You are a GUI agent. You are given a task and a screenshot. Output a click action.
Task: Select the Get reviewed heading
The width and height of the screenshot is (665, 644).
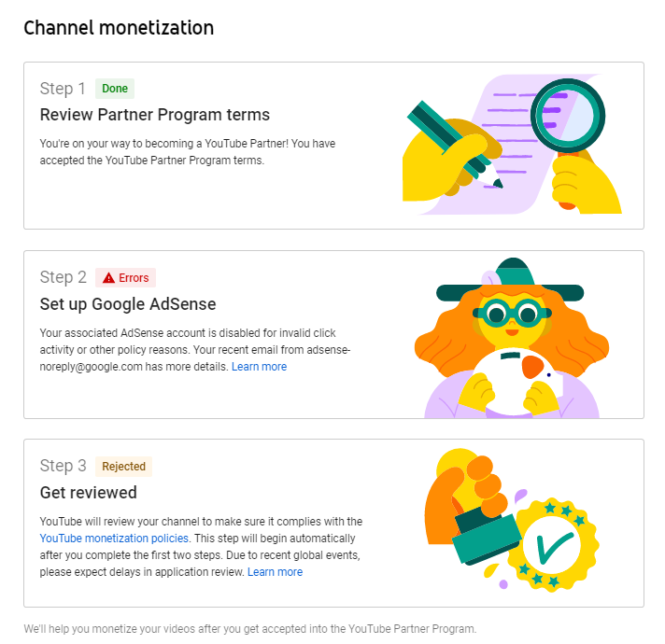pyautogui.click(x=88, y=493)
